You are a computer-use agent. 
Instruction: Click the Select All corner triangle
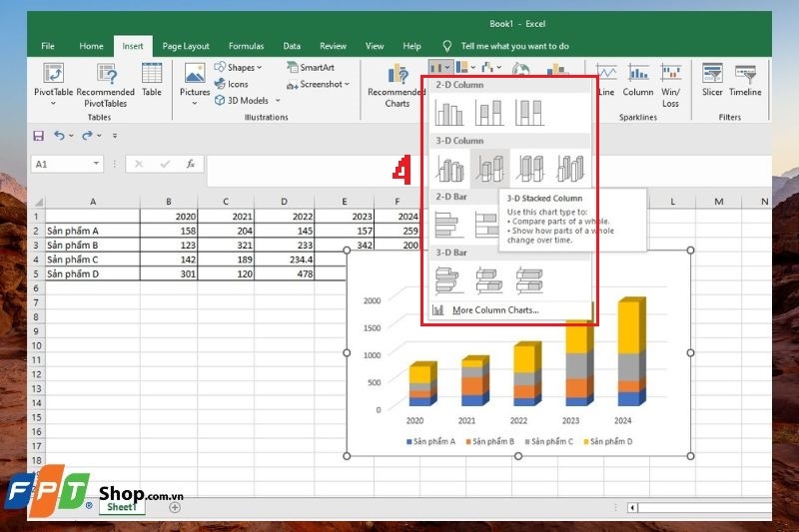(37, 202)
